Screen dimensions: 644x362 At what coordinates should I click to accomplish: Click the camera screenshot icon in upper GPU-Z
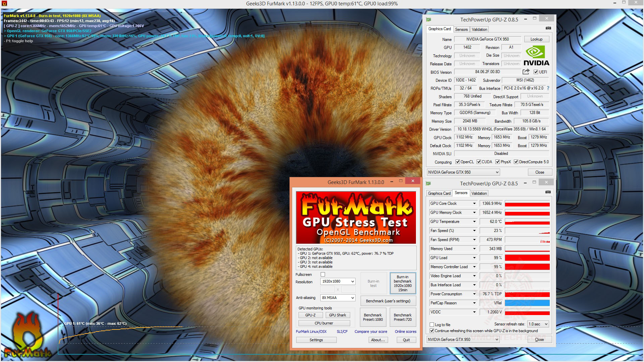(548, 28)
